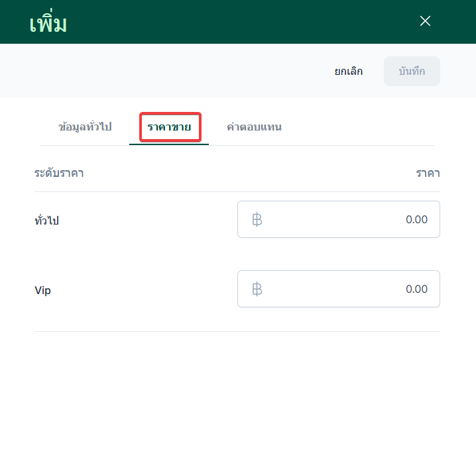Click the Vip price level label
This screenshot has height=461, width=476.
point(42,290)
